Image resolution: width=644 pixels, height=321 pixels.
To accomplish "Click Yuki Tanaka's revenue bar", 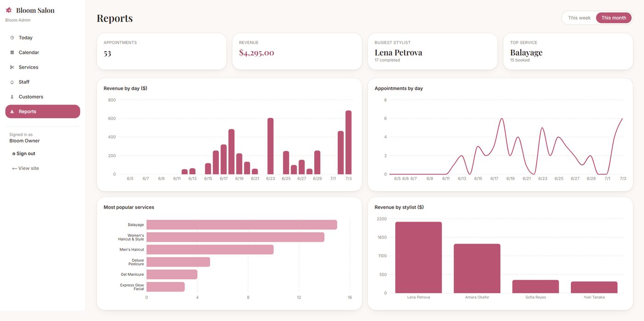I will [594, 287].
